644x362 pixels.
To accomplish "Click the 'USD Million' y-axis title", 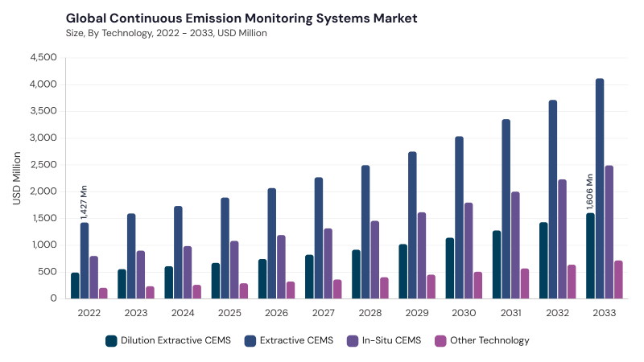I will [x=16, y=178].
